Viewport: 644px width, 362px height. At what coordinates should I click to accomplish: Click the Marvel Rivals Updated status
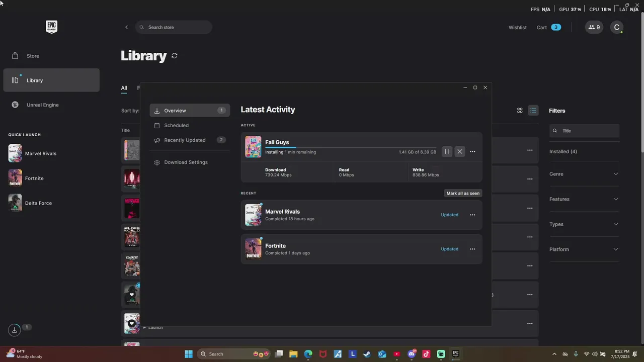point(450,215)
